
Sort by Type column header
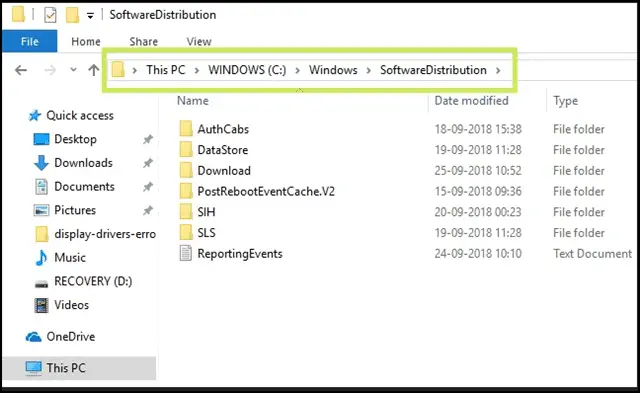(x=565, y=101)
